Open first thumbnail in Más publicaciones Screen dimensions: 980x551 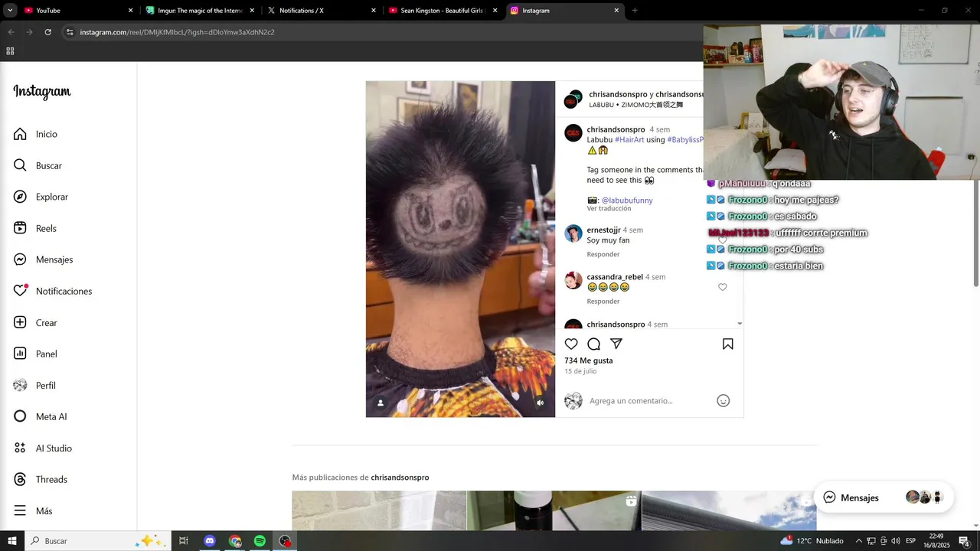379,510
